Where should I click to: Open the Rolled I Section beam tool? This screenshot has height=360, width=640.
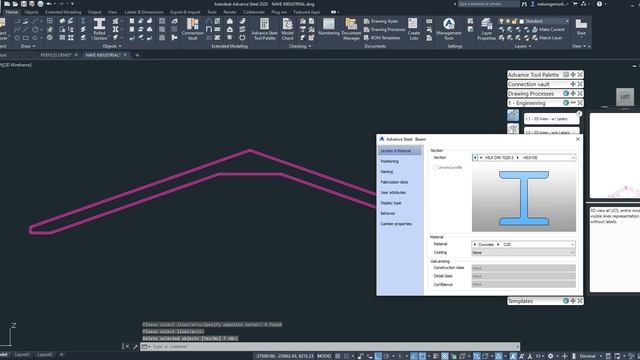tap(99, 29)
